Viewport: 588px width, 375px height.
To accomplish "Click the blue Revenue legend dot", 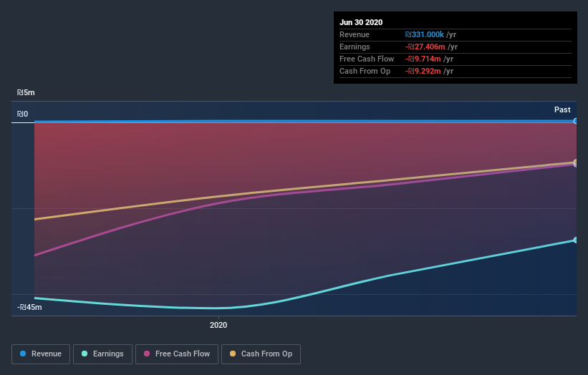I will (x=23, y=354).
